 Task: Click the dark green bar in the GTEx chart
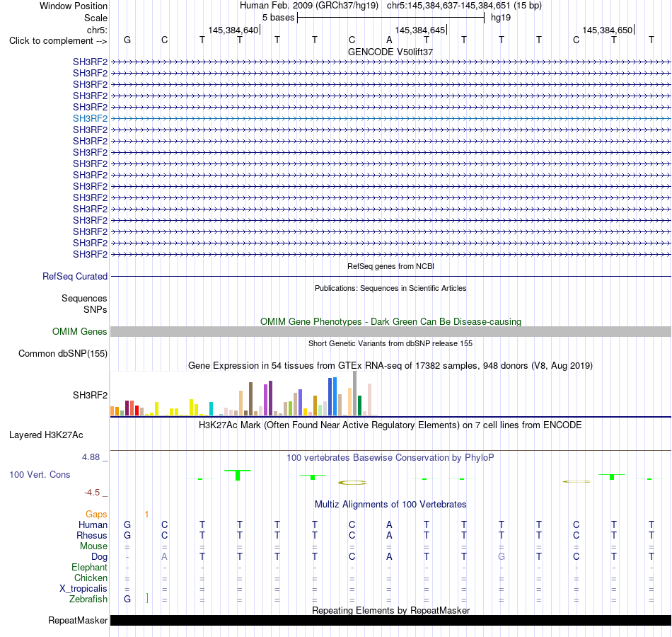[x=359, y=406]
